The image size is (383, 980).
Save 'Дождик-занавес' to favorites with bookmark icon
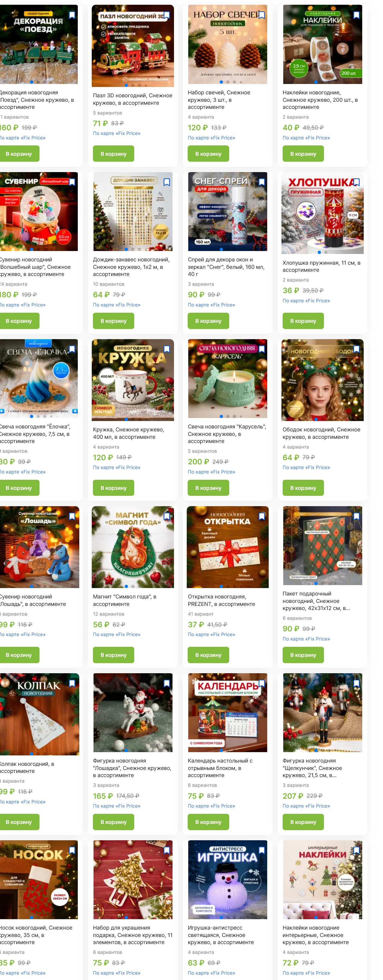pos(167,182)
